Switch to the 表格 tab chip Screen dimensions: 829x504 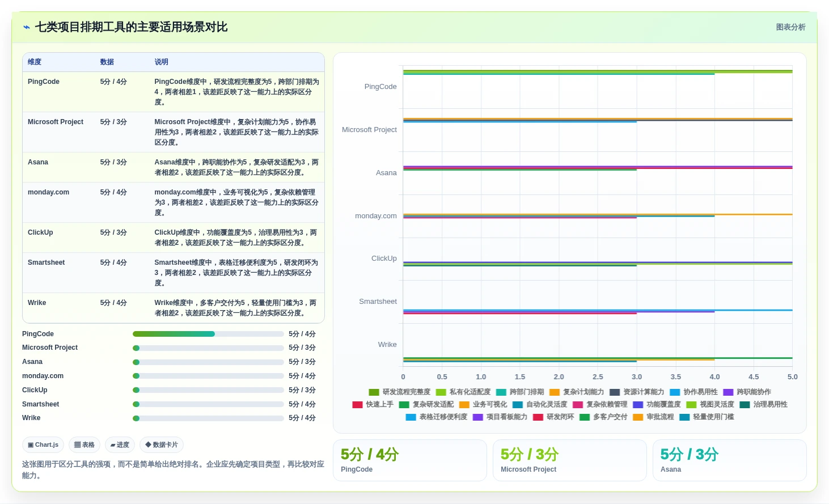click(84, 445)
